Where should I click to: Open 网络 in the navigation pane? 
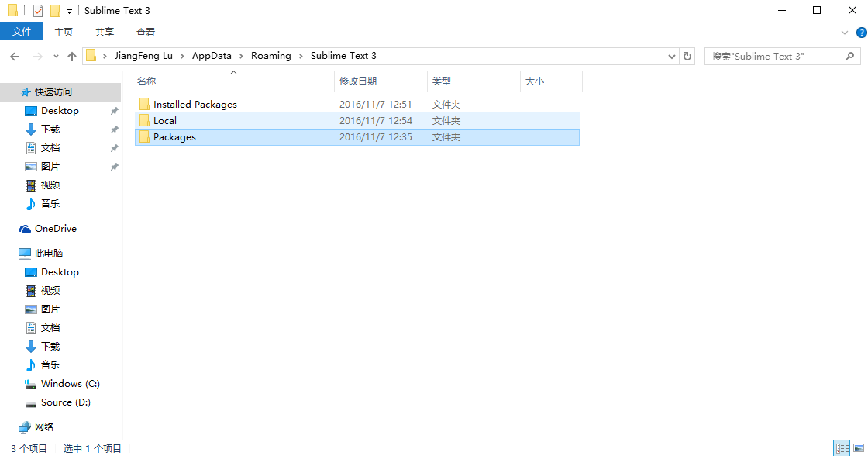tap(44, 427)
